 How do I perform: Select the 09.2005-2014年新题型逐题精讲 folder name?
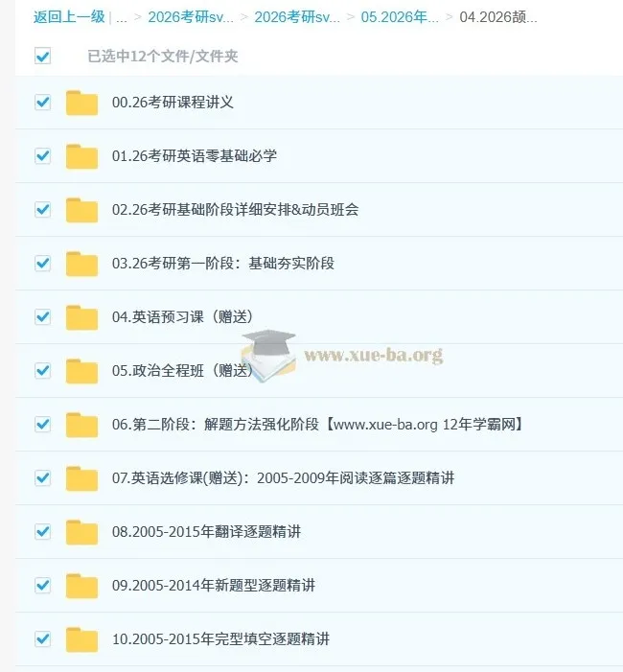214,586
